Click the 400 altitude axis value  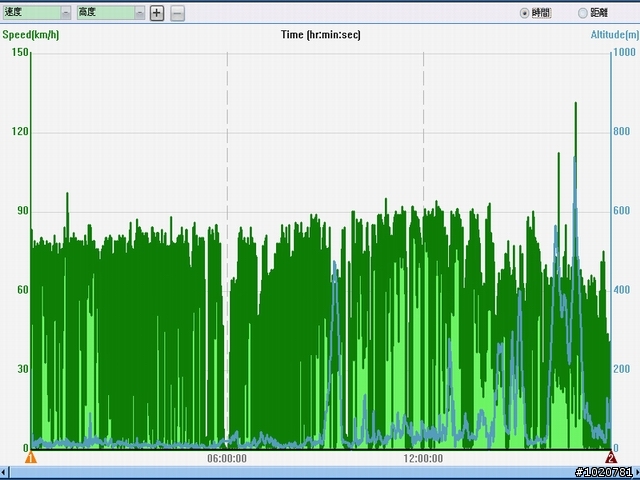point(622,290)
